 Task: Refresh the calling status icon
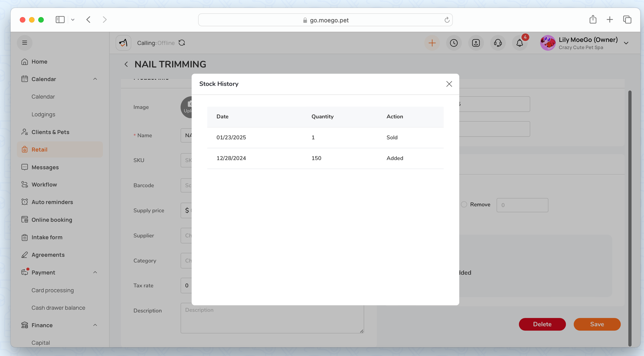[182, 43]
